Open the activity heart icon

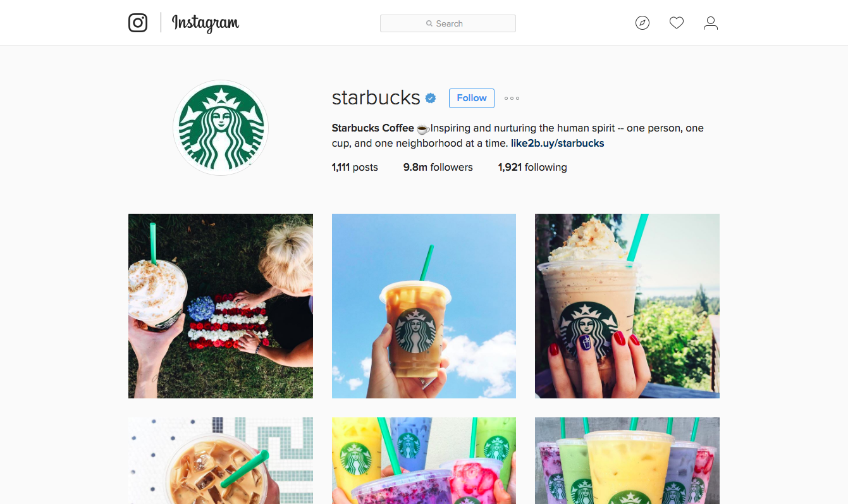click(x=677, y=23)
